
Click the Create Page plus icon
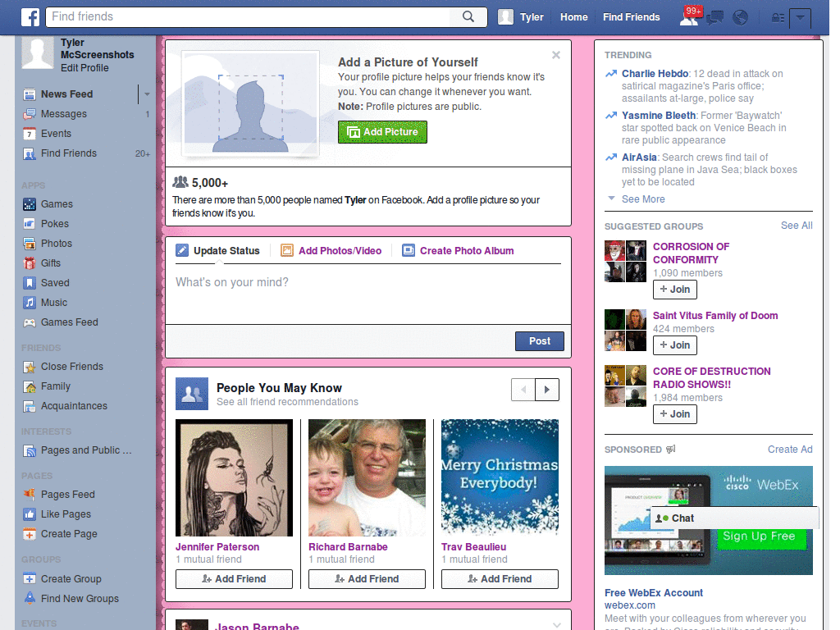point(30,534)
